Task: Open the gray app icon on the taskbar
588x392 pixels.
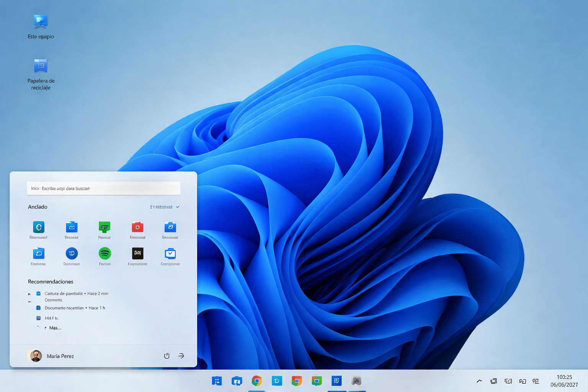Action: coord(356,381)
